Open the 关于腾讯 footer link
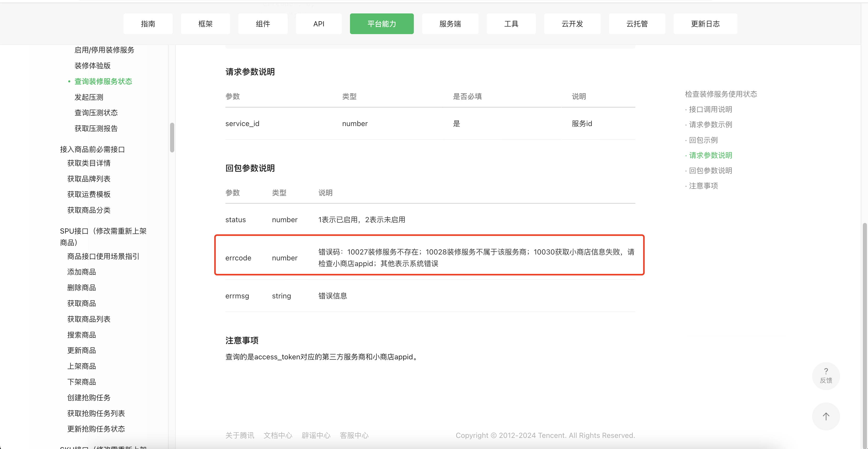This screenshot has width=868, height=449. click(x=240, y=435)
